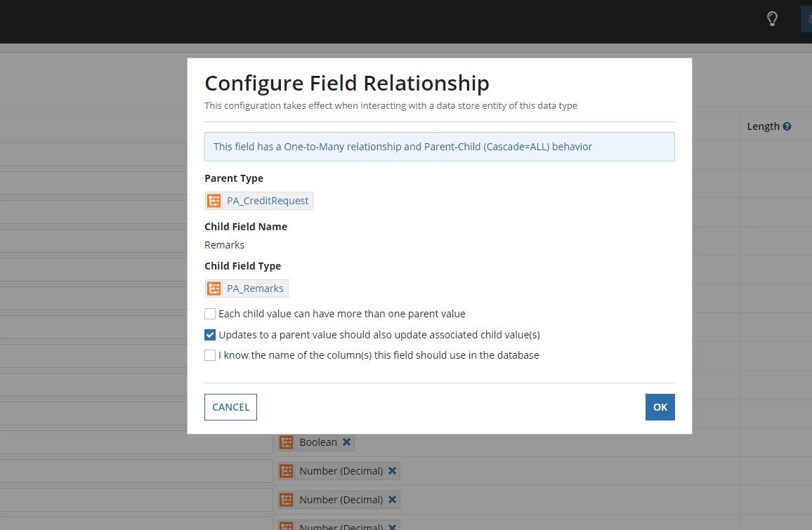
Task: Click the PA_CreditRequest data type icon
Action: click(214, 201)
